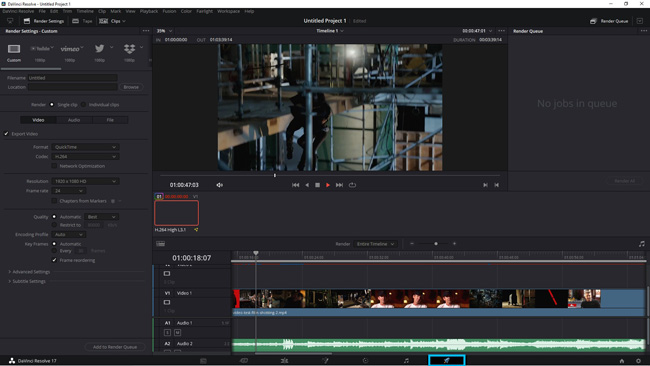This screenshot has width=650, height=366.
Task: Click the Browse location button
Action: pyautogui.click(x=131, y=87)
